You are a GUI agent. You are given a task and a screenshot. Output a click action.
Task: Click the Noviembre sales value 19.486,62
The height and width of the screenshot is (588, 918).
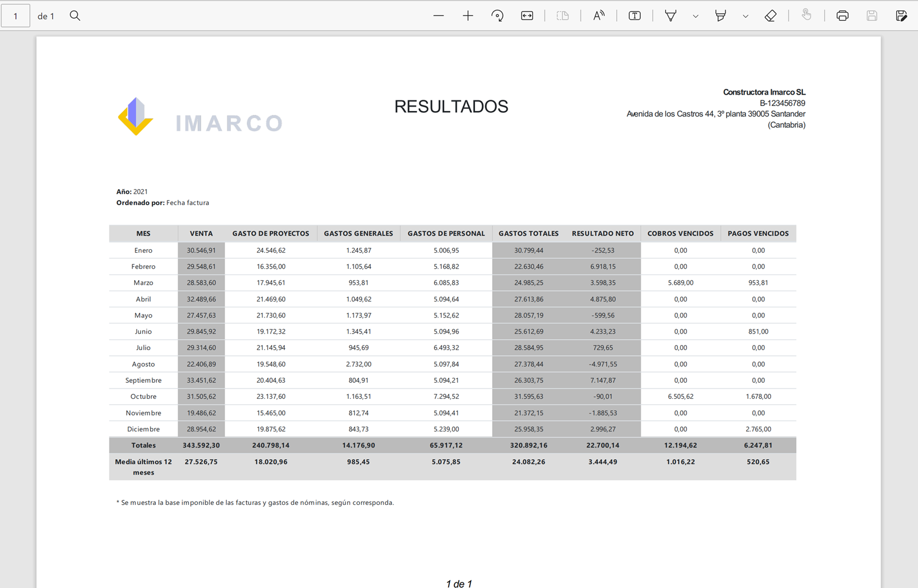(201, 413)
